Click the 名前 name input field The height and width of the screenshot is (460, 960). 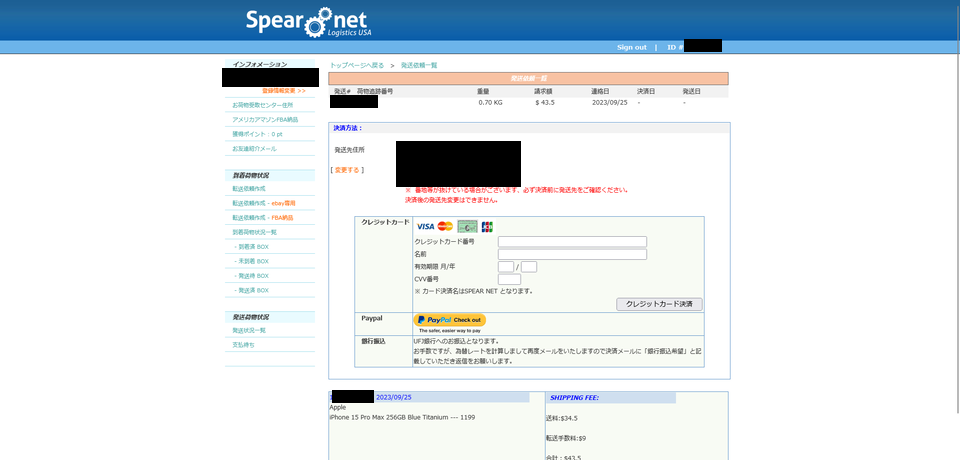pyautogui.click(x=572, y=254)
